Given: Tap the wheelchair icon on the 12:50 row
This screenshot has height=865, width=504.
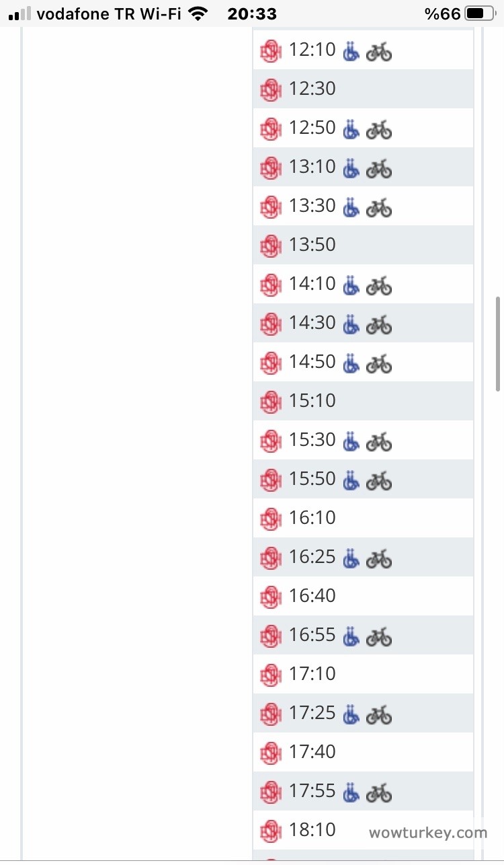Looking at the screenshot, I should click(351, 128).
